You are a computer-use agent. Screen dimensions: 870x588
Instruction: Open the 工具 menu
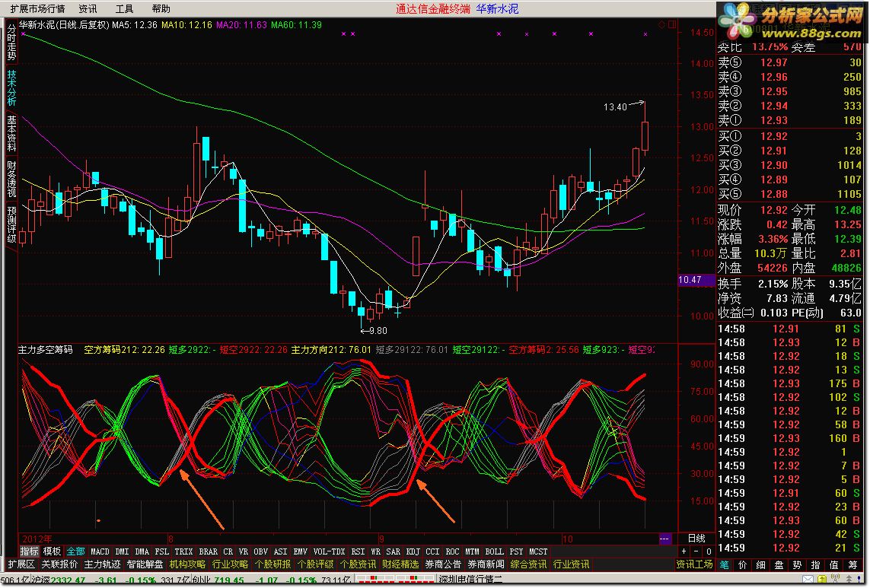124,9
